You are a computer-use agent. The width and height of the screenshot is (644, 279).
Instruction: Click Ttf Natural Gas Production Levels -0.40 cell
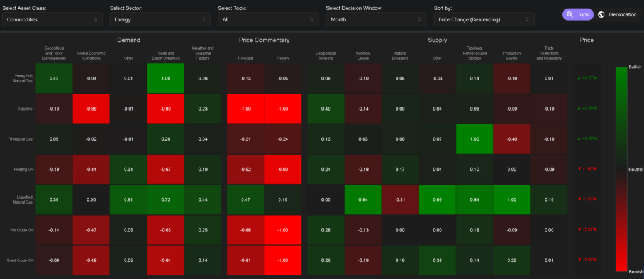512,139
